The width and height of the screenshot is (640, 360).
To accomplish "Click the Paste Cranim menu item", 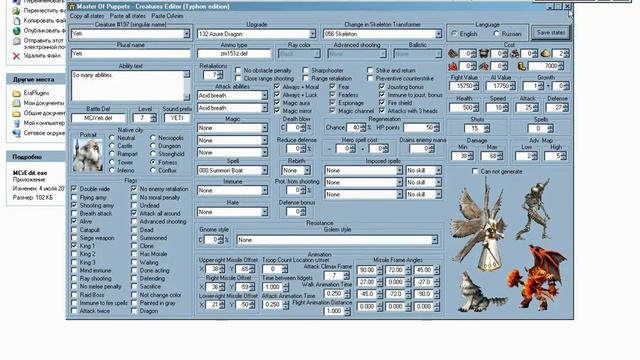I will pos(167,16).
